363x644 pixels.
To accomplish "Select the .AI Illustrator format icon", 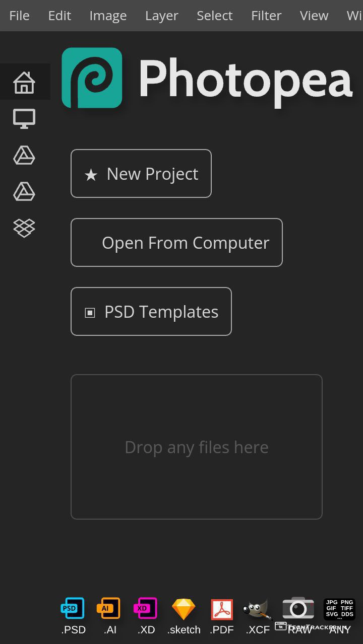I will [x=109, y=608].
